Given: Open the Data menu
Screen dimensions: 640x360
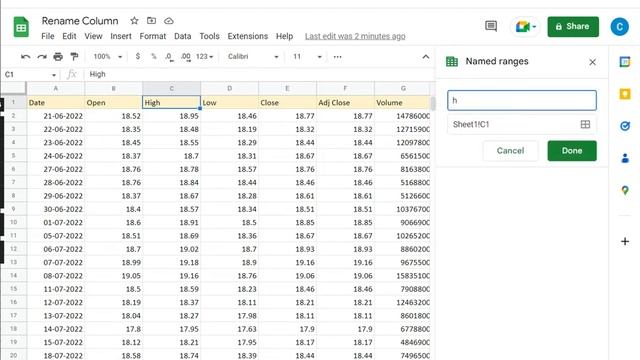Looking at the screenshot, I should (x=182, y=36).
